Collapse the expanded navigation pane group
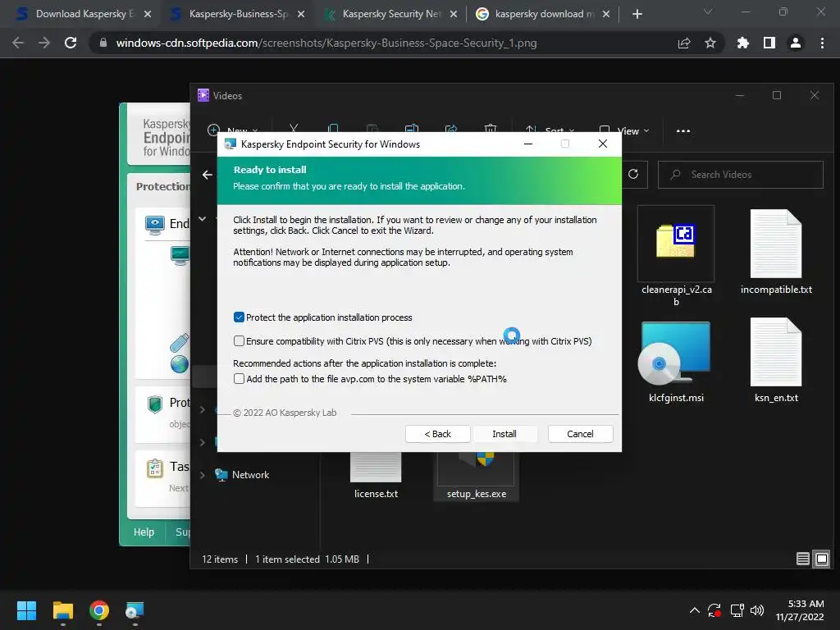 point(203,218)
